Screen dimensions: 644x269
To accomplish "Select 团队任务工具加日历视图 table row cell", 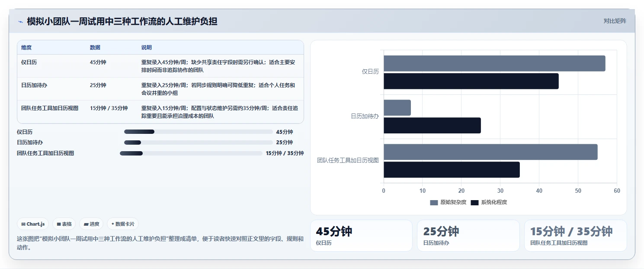I will click(50, 108).
